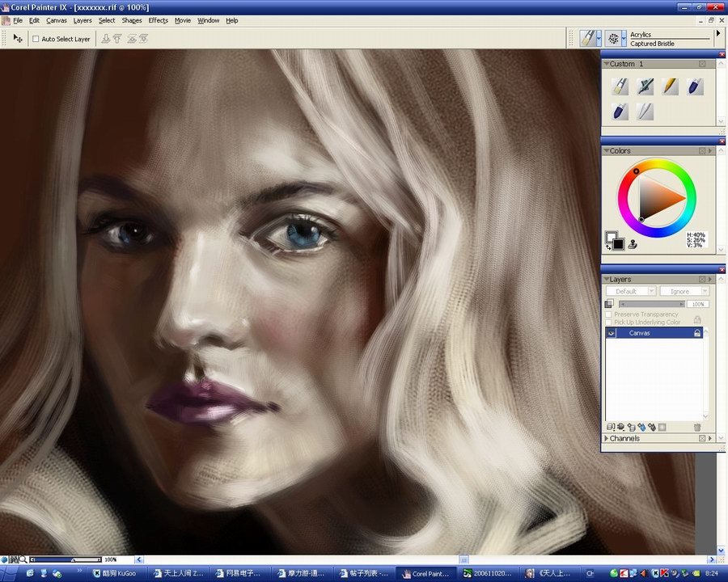Select second-row blue marker in Custom palette

pyautogui.click(x=620, y=112)
